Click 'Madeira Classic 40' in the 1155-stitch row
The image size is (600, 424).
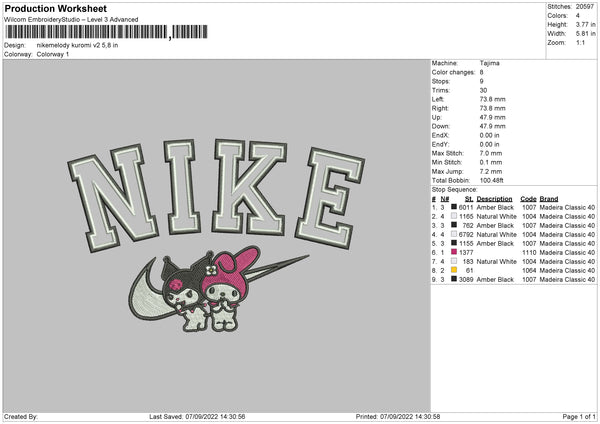tap(567, 243)
